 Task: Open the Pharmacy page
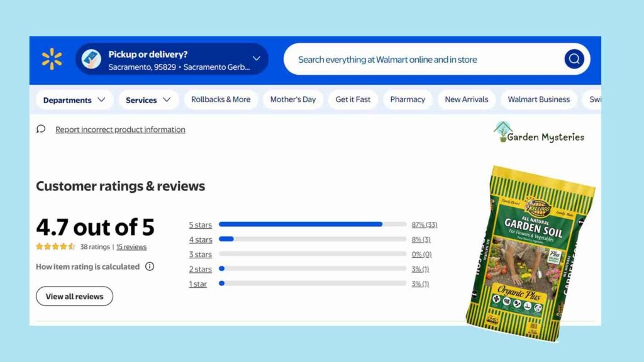[x=408, y=99]
